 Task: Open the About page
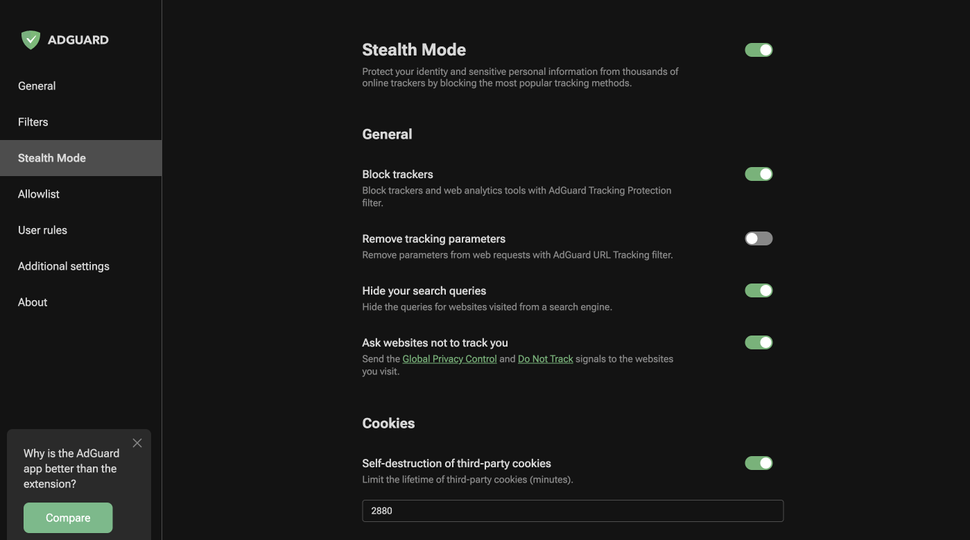click(x=33, y=302)
